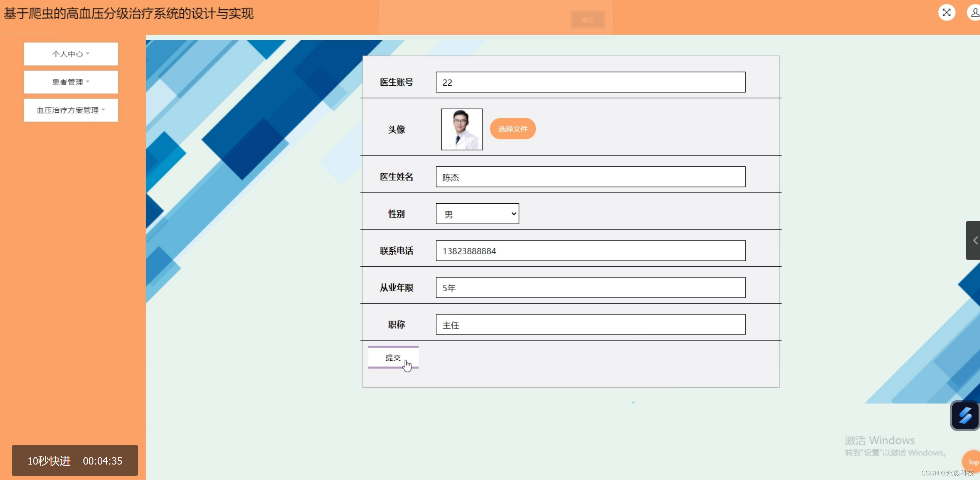Click the system title in the header
The width and height of the screenshot is (980, 480).
point(129,14)
